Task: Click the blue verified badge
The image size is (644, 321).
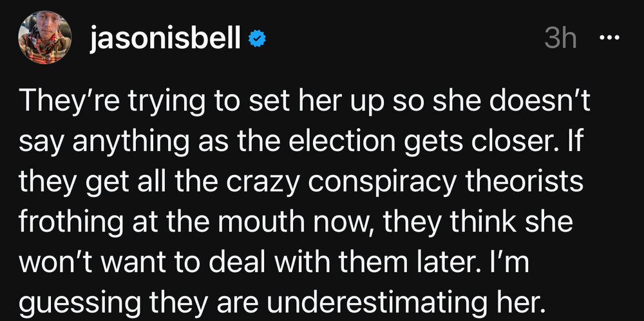Action: pyautogui.click(x=258, y=40)
